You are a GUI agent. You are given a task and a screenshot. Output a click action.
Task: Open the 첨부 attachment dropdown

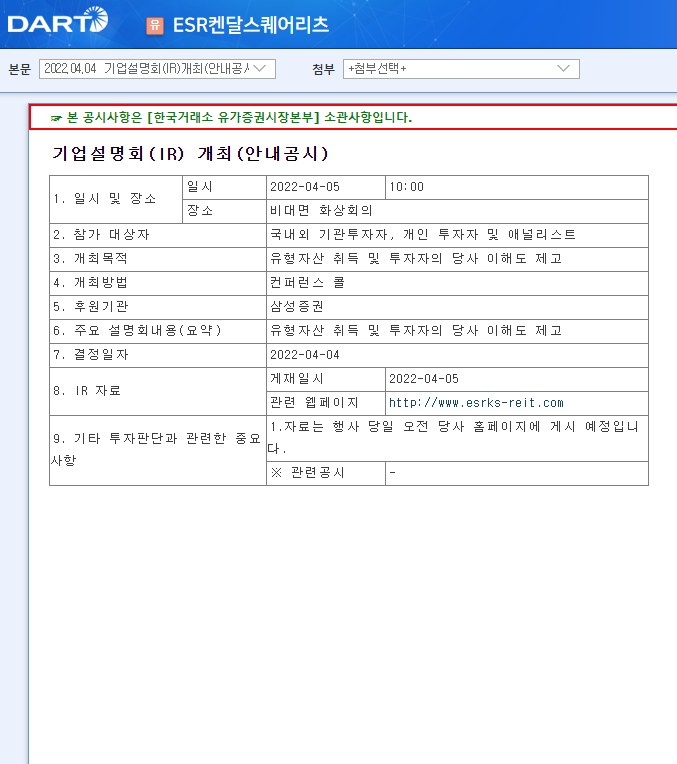tap(461, 69)
